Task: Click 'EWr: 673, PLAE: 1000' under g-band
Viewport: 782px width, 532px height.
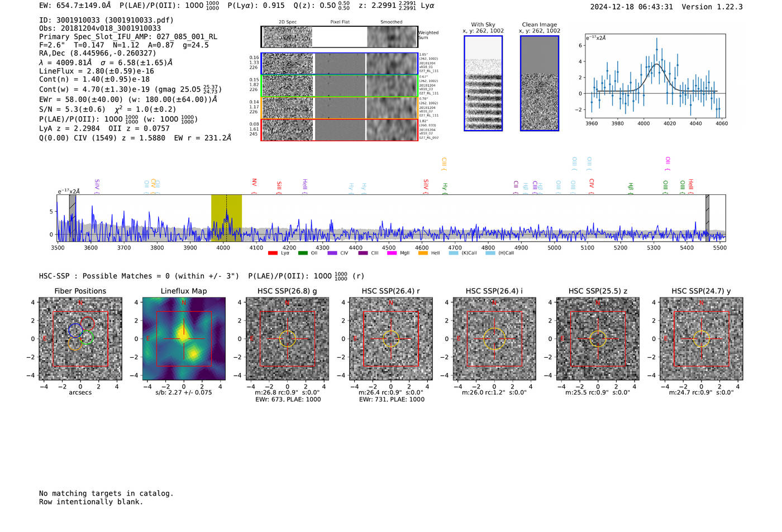Action: (x=288, y=400)
